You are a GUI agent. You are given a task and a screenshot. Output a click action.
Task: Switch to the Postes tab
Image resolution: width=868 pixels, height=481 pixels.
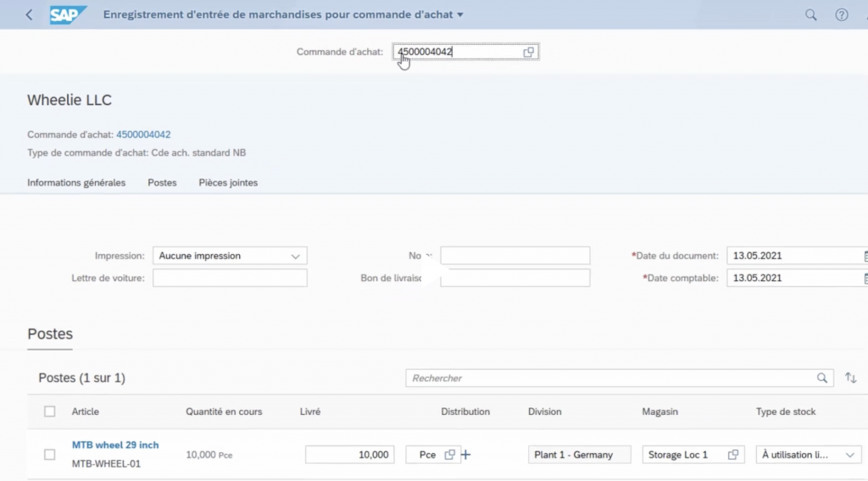coord(162,183)
